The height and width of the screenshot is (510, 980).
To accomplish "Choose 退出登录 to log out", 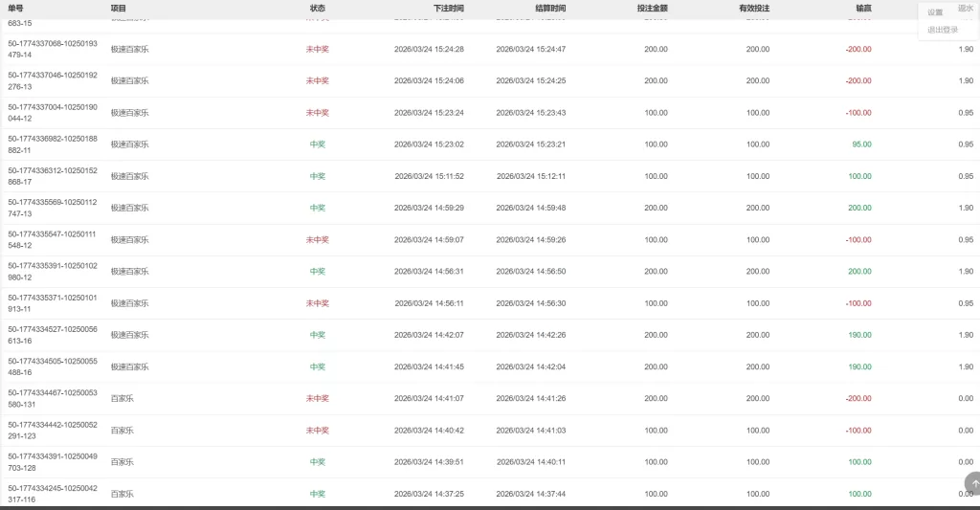I will click(x=942, y=30).
